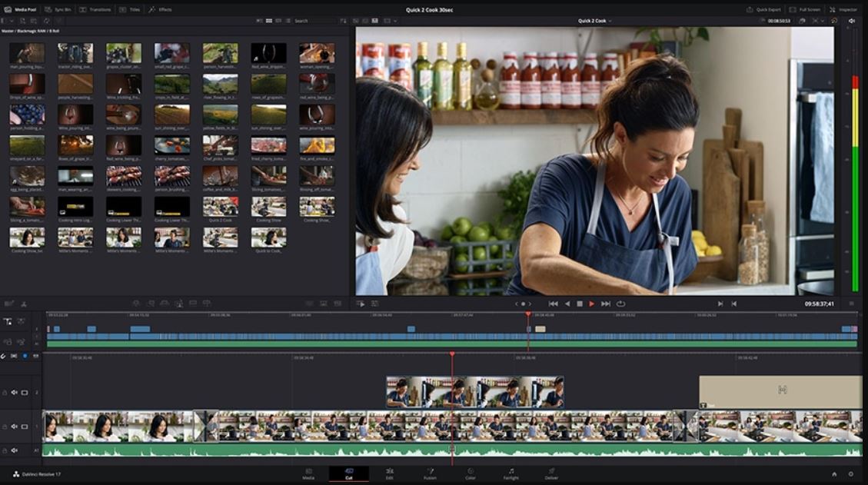Mute video track 2 audio
The width and height of the screenshot is (868, 485).
click(14, 392)
